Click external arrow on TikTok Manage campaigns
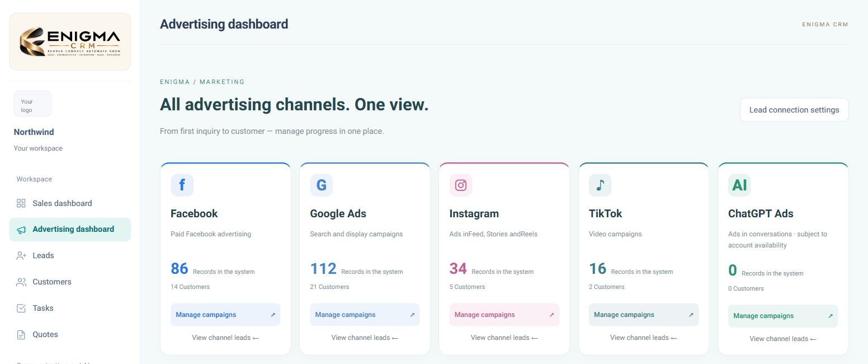The height and width of the screenshot is (364, 868). [691, 315]
